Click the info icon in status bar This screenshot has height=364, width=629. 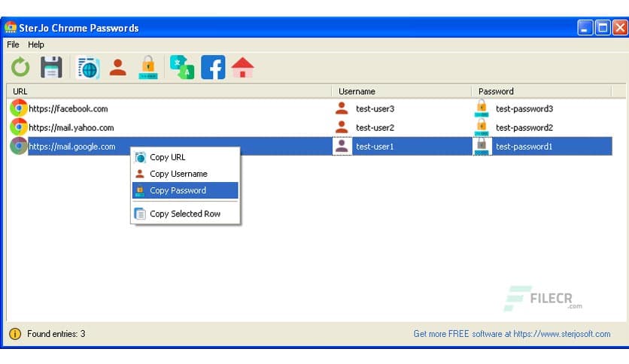(15, 333)
